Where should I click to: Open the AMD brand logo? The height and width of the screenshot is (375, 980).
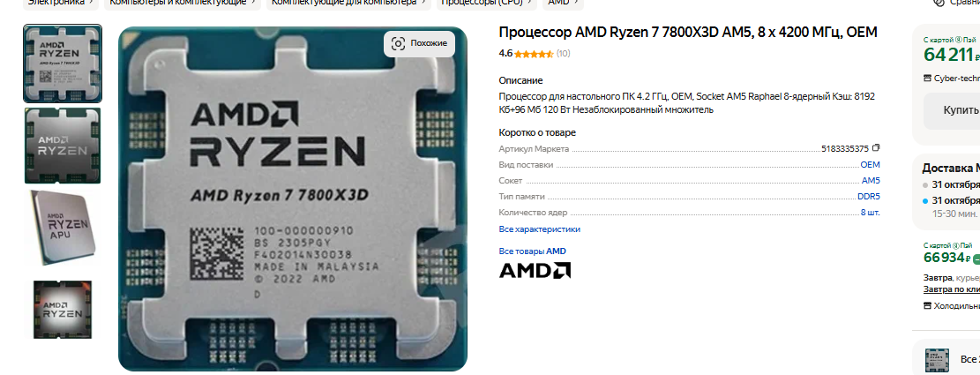[535, 270]
